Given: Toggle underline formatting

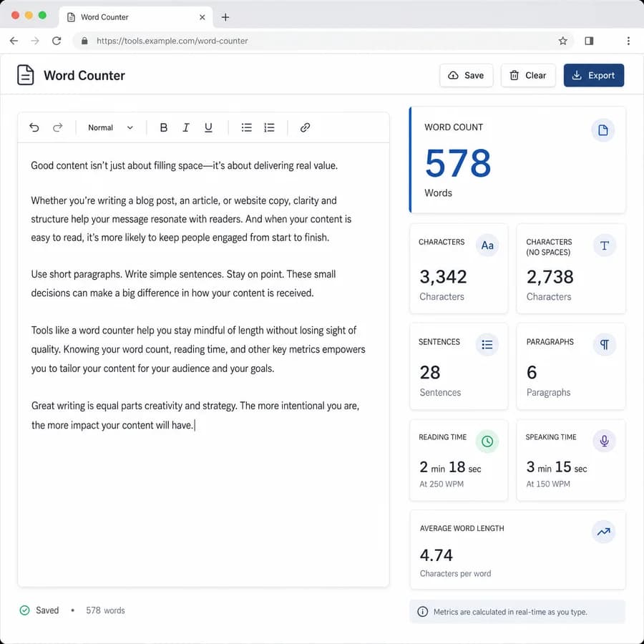Looking at the screenshot, I should point(208,128).
